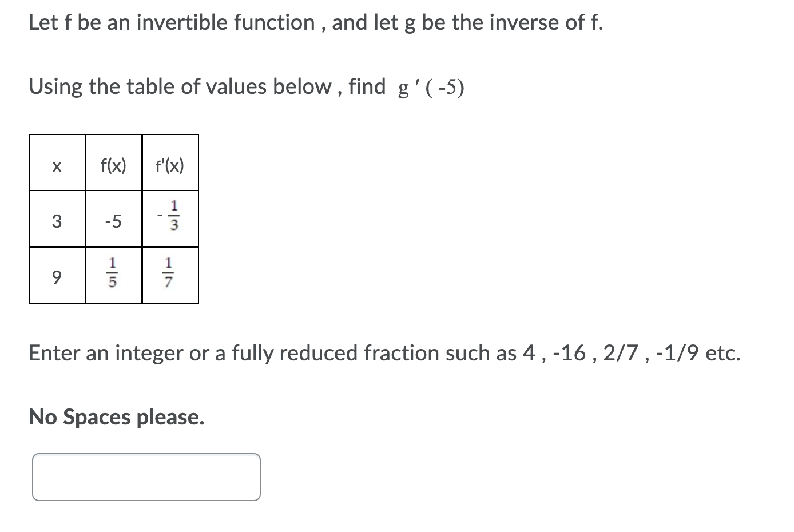Select the f(x) column header cell
794x532 pixels.
coord(113,165)
